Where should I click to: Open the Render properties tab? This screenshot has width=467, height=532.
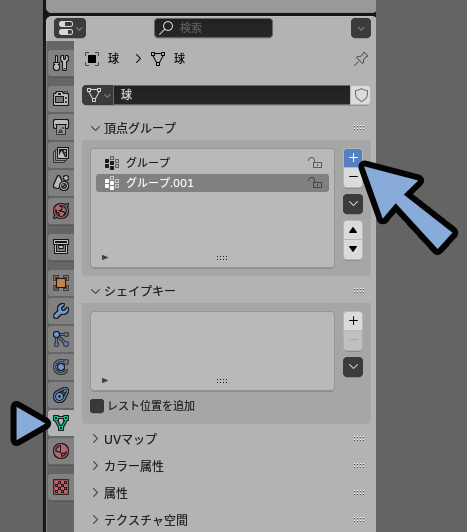[61, 99]
